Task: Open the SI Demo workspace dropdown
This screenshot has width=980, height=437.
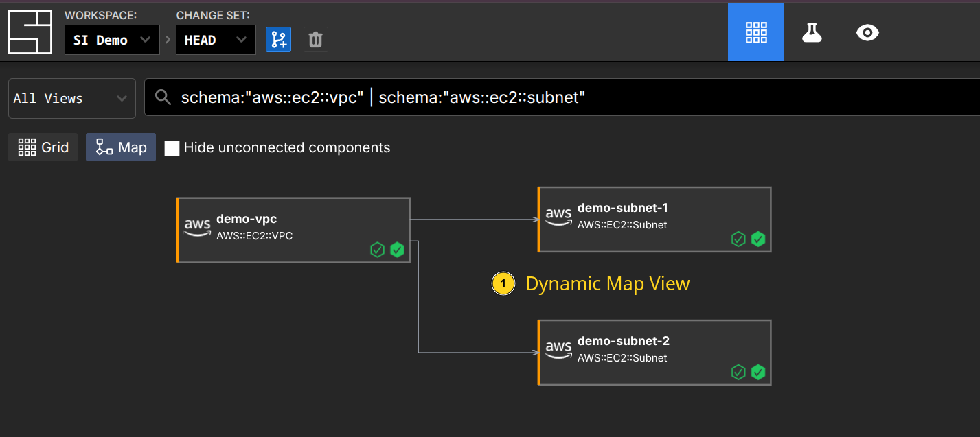Action: 112,40
